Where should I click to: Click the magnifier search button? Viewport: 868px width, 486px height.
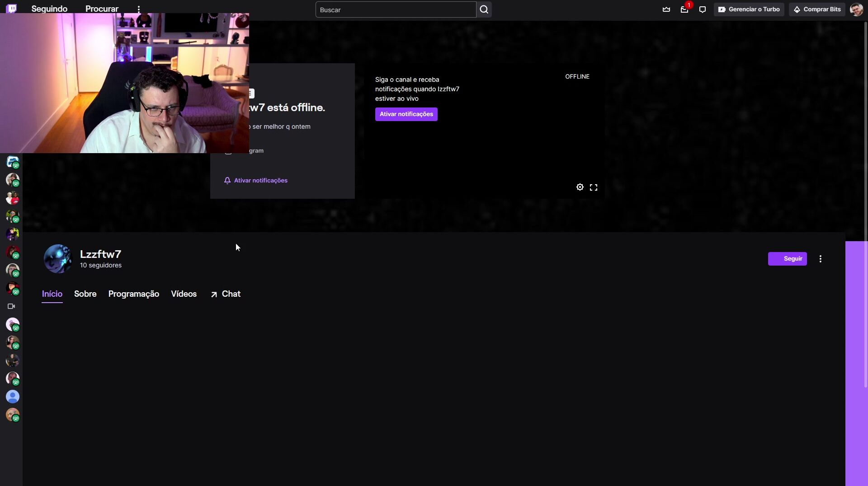pos(484,9)
